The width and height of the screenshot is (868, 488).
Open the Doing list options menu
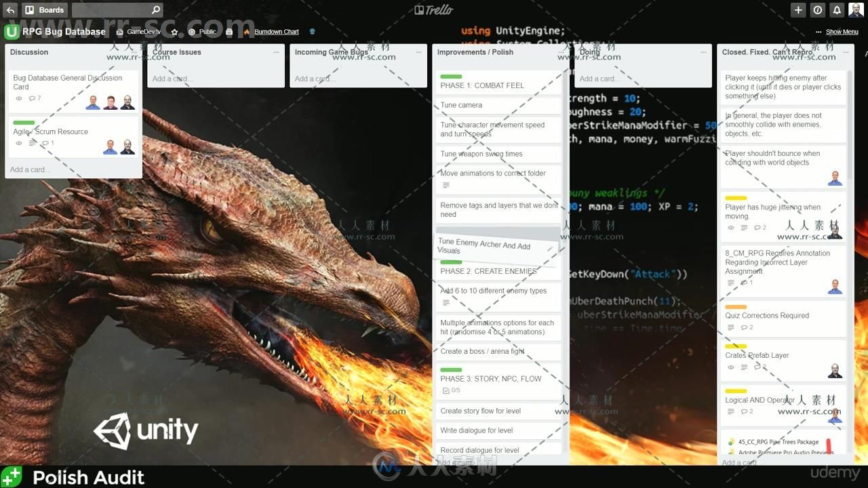pyautogui.click(x=703, y=52)
